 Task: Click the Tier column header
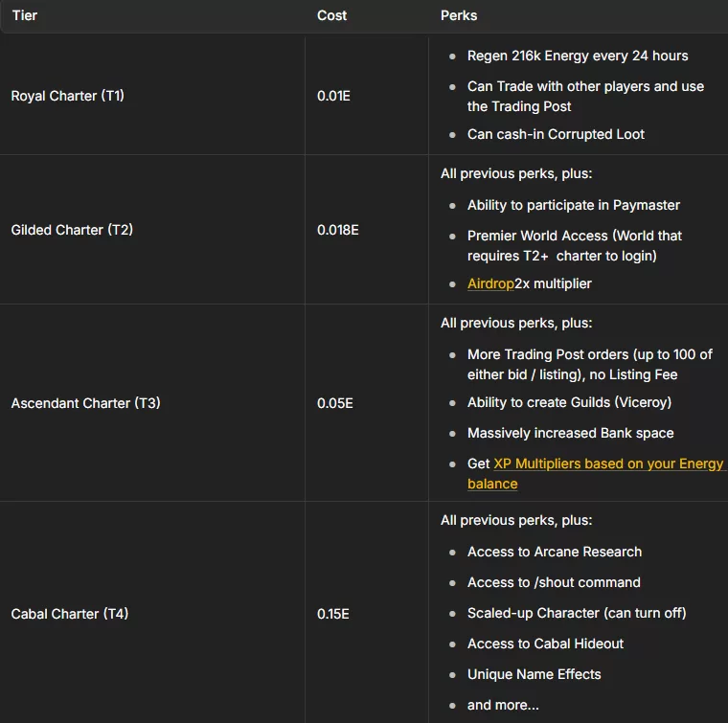click(x=27, y=16)
